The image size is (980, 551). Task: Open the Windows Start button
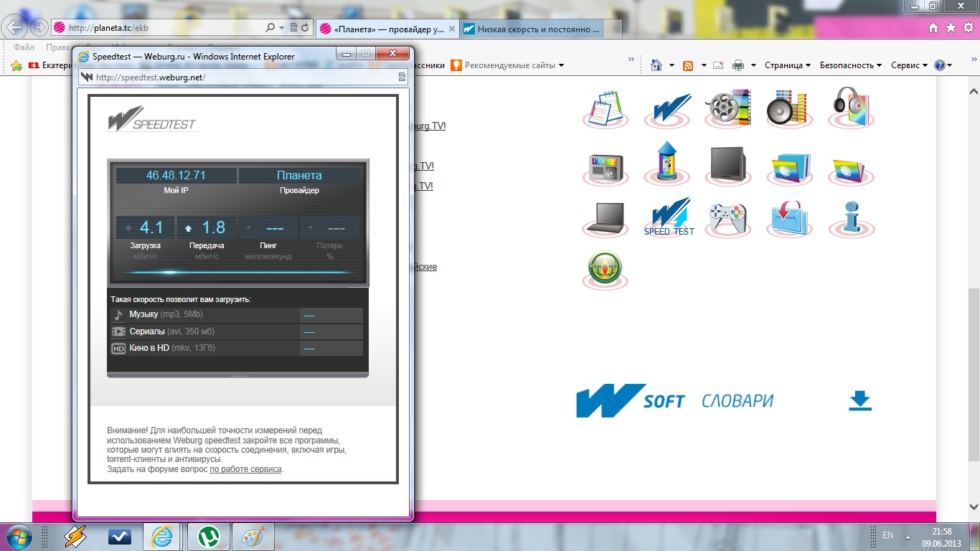(18, 537)
